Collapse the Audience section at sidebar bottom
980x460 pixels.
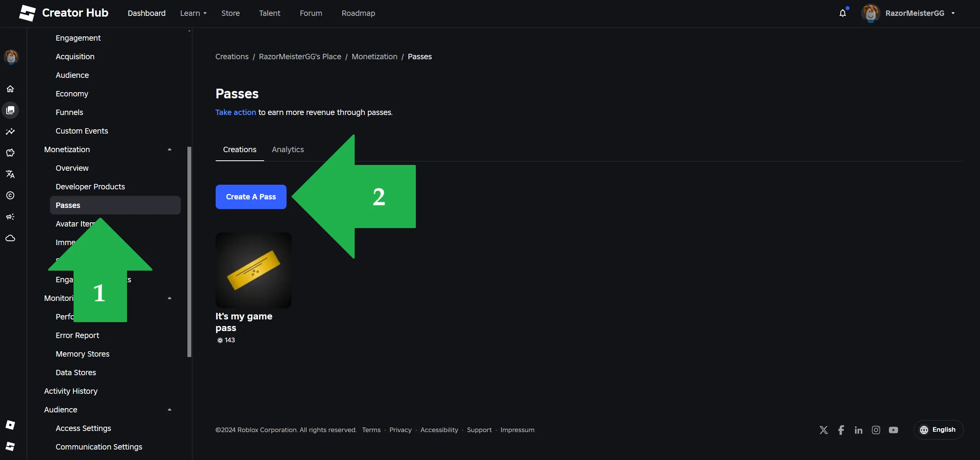coord(169,410)
